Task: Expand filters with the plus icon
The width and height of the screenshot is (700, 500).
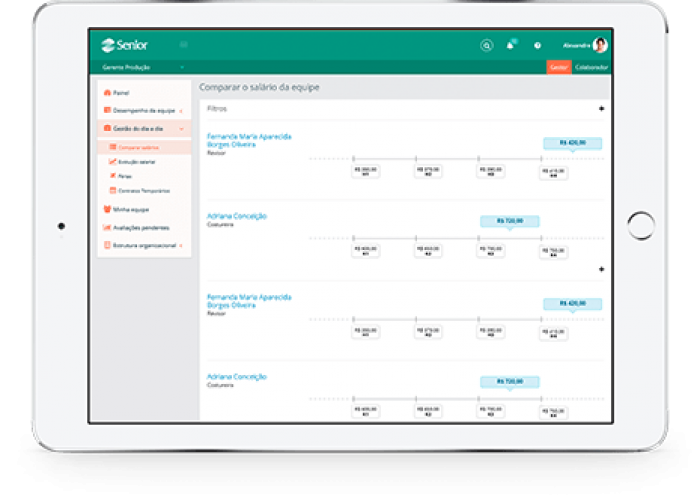Action: [601, 108]
